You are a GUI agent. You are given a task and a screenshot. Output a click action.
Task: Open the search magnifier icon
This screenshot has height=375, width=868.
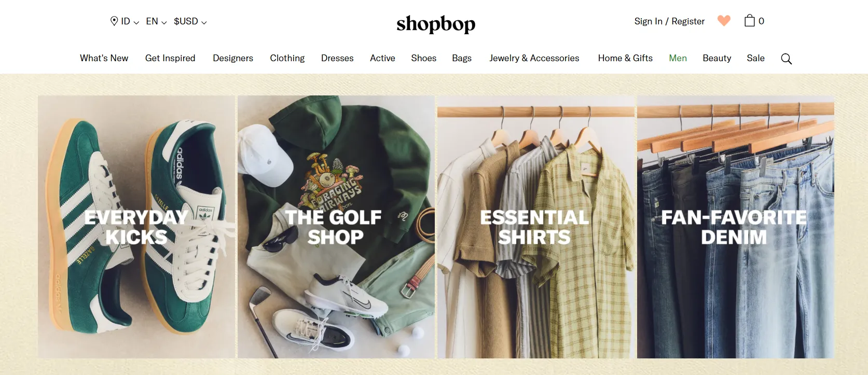pyautogui.click(x=786, y=59)
